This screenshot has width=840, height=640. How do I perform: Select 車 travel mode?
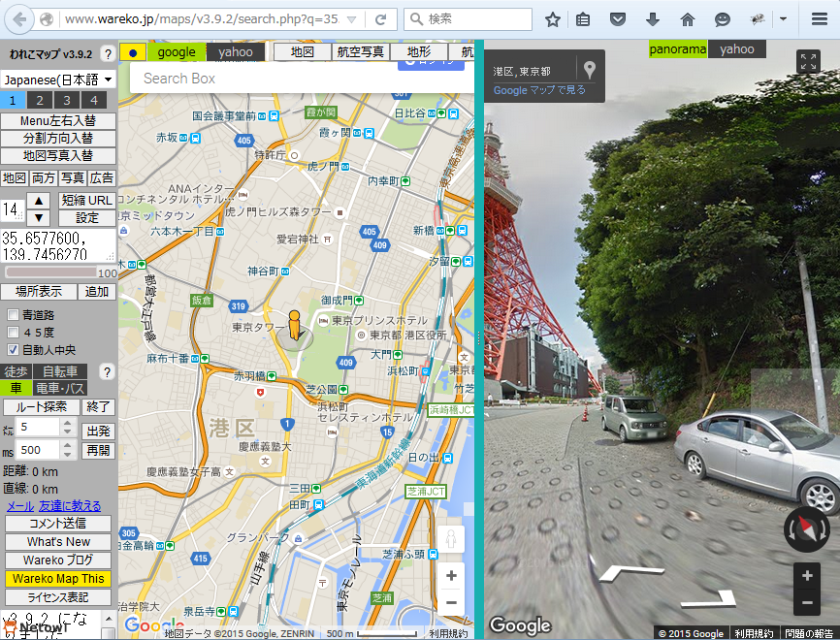point(16,388)
